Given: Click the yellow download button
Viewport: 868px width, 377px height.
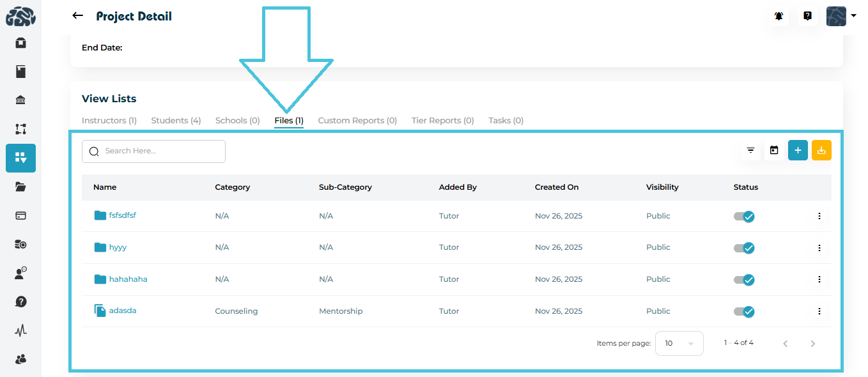Looking at the screenshot, I should click(821, 150).
